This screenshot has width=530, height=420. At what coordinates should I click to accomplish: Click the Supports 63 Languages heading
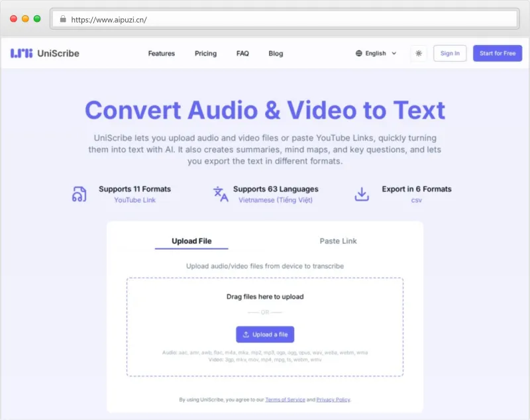pyautogui.click(x=276, y=189)
